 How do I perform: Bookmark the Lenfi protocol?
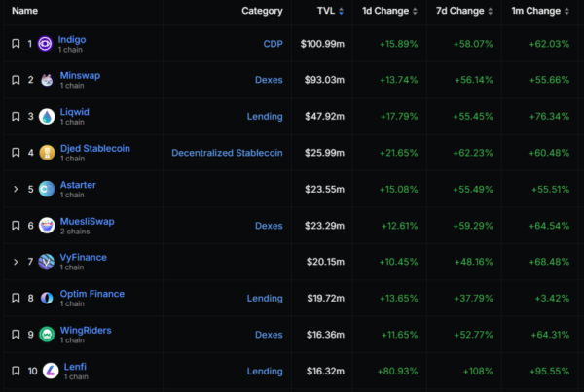click(16, 371)
